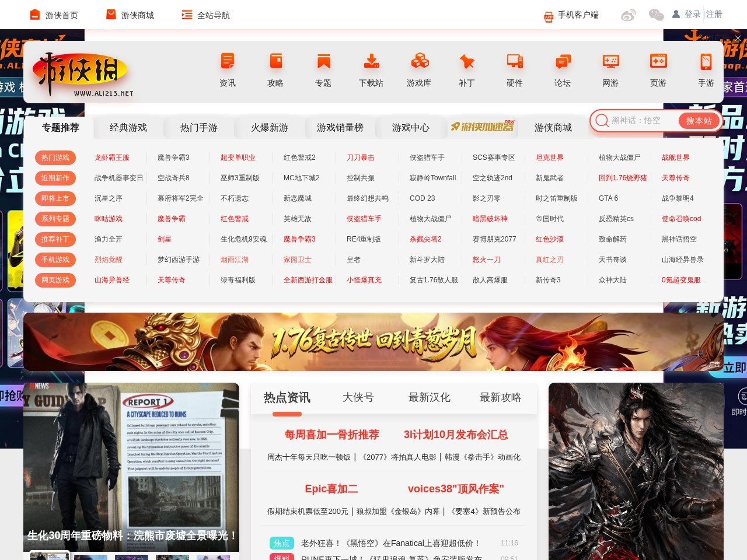Open the RE4重制版 link
Viewport: 747px width, 560px height.
[364, 239]
